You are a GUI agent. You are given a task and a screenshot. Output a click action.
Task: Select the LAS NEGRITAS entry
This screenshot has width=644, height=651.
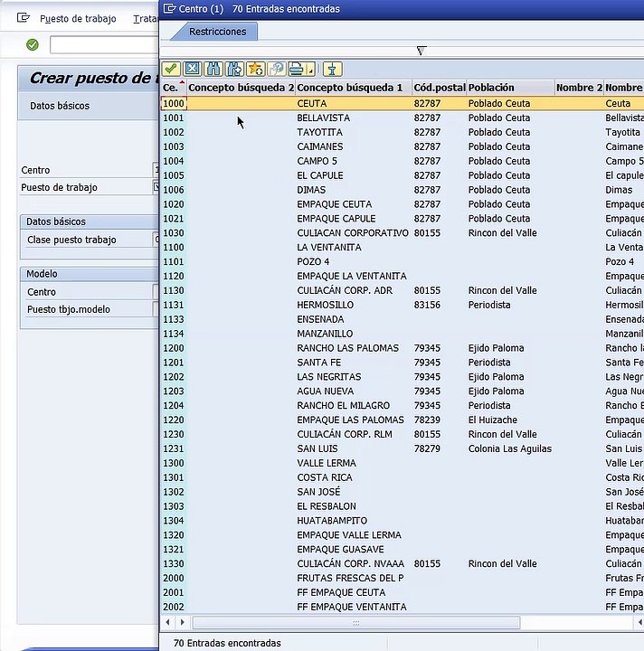point(329,377)
